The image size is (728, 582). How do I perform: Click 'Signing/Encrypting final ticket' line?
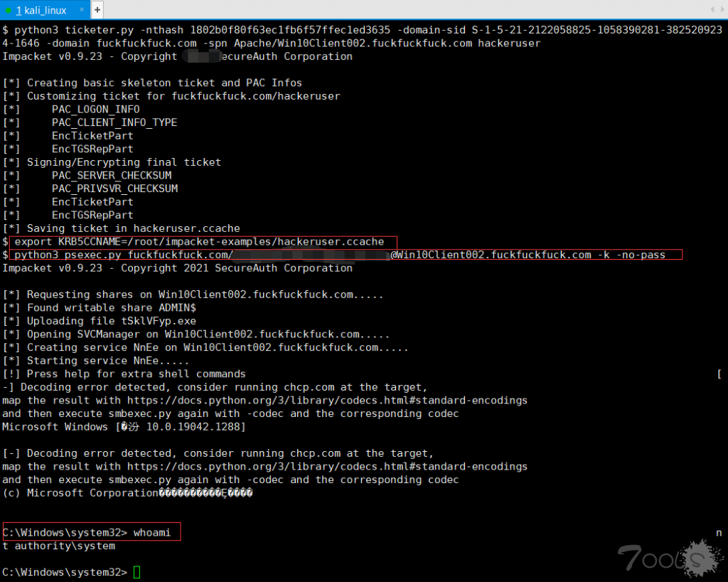pyautogui.click(x=124, y=162)
